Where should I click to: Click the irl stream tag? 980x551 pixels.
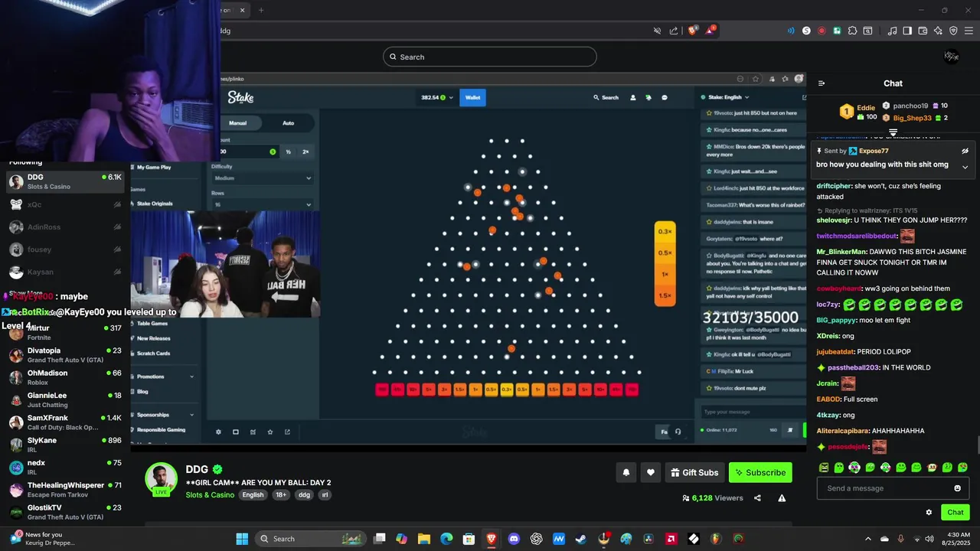click(325, 495)
